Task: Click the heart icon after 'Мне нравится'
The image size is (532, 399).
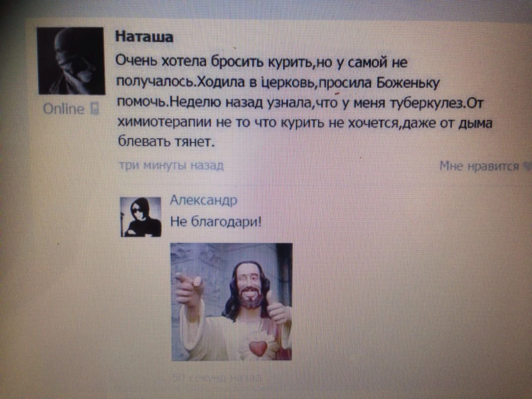Action: 527,167
